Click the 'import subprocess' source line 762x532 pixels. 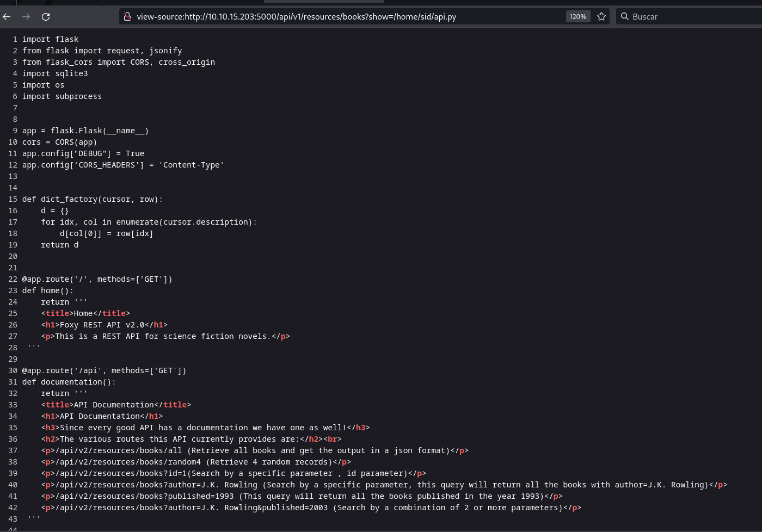tap(62, 97)
